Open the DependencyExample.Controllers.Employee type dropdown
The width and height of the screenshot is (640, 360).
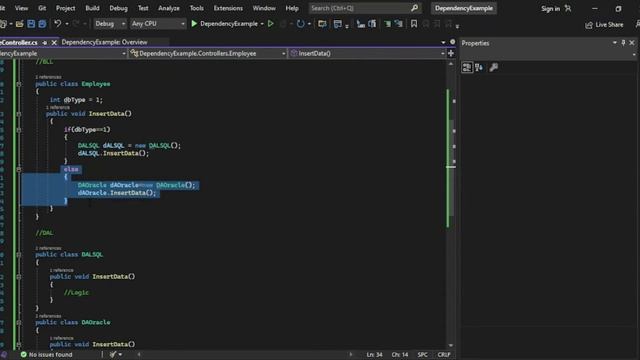click(208, 53)
